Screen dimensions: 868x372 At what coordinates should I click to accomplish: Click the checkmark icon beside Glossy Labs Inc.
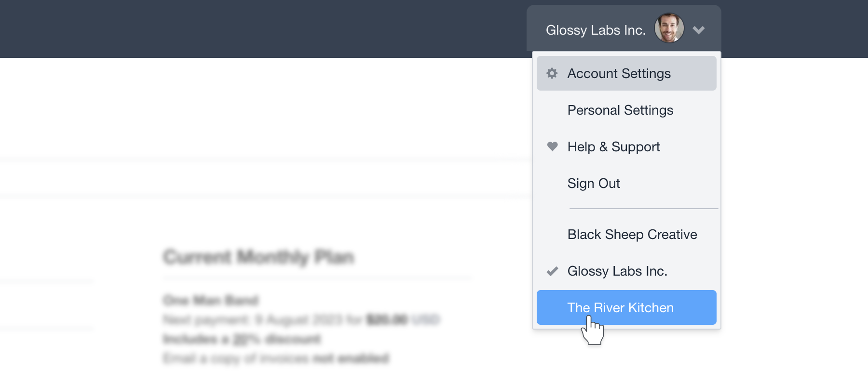point(553,271)
